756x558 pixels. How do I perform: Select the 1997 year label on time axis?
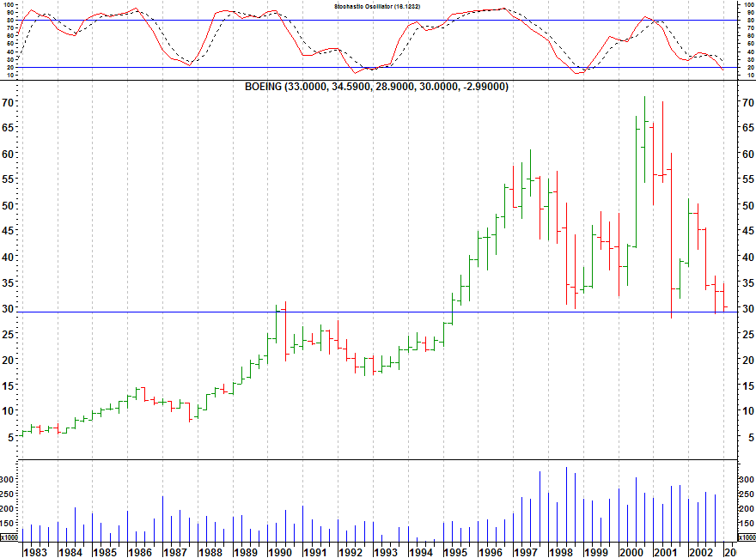coord(526,552)
